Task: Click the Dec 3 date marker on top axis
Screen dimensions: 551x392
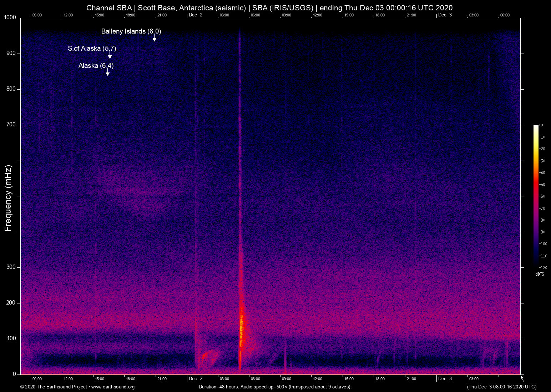Action: point(445,15)
